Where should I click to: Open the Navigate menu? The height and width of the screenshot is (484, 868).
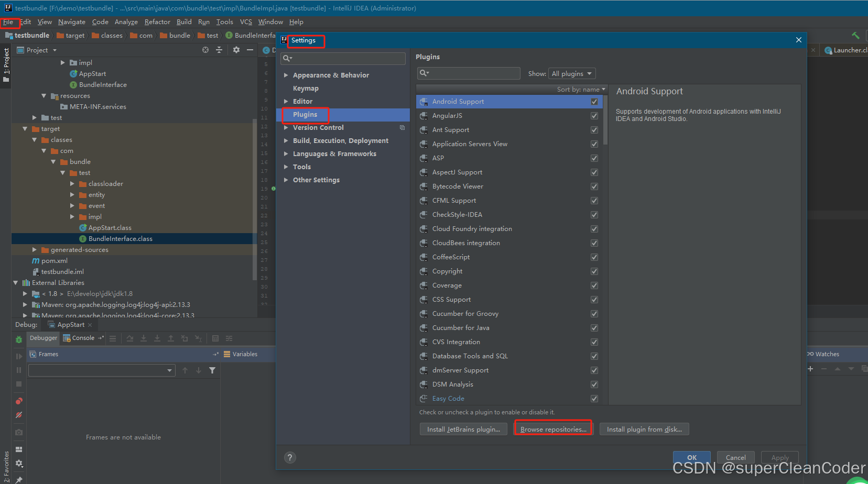(x=72, y=22)
